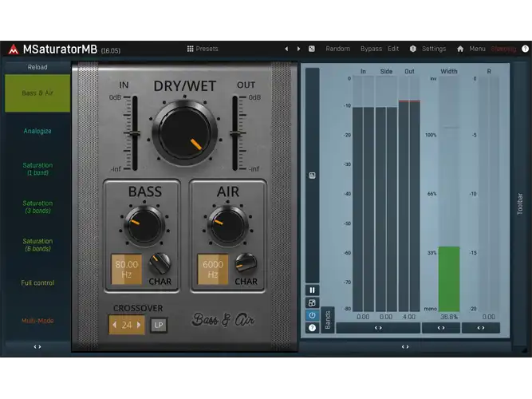Screen dimensions: 532x399
Task: Click the 80.00 Hz bass frequency field
Action: click(127, 269)
